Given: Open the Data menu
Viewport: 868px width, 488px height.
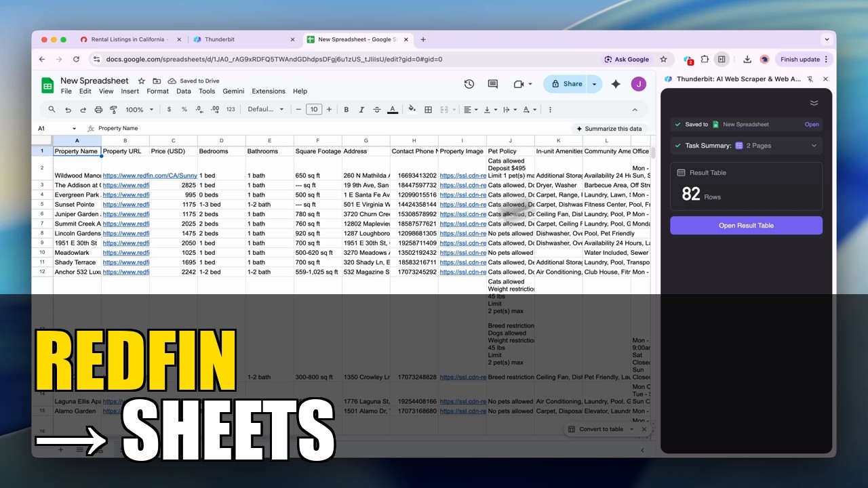Looking at the screenshot, I should point(184,91).
